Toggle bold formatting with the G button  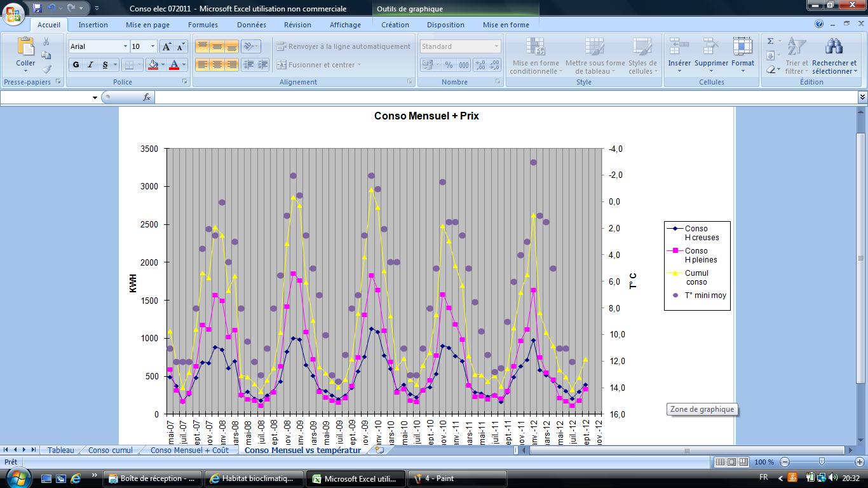76,65
